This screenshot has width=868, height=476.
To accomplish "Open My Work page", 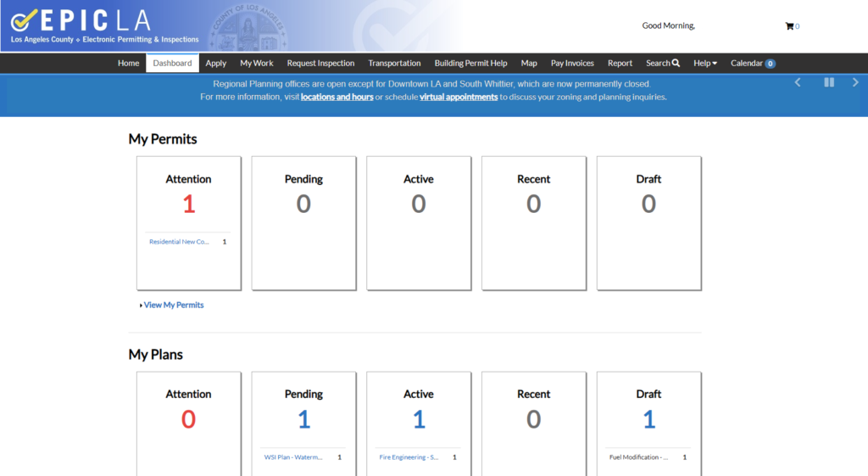I will pyautogui.click(x=257, y=63).
